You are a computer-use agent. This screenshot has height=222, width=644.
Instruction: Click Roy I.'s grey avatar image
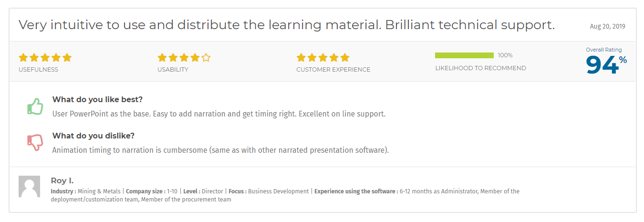pos(29,186)
